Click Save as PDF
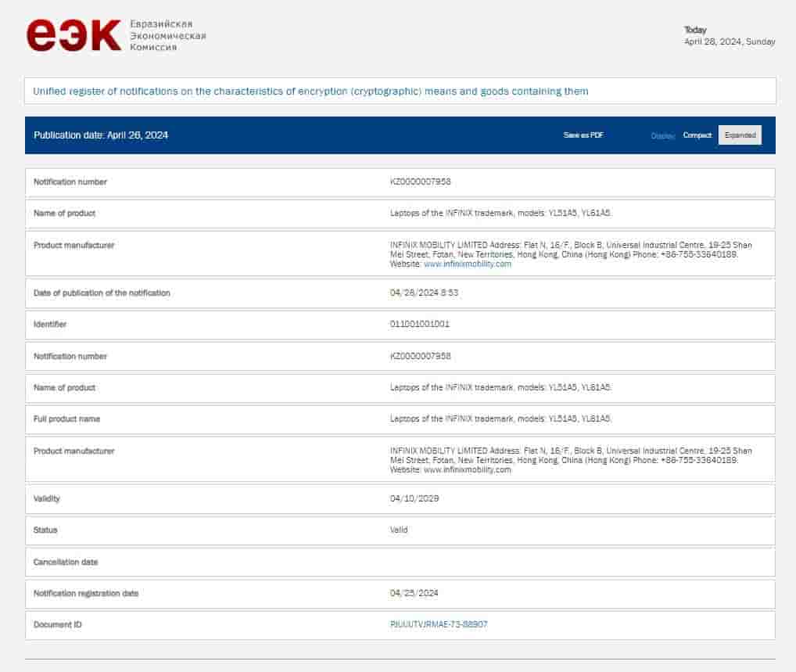 [x=583, y=135]
